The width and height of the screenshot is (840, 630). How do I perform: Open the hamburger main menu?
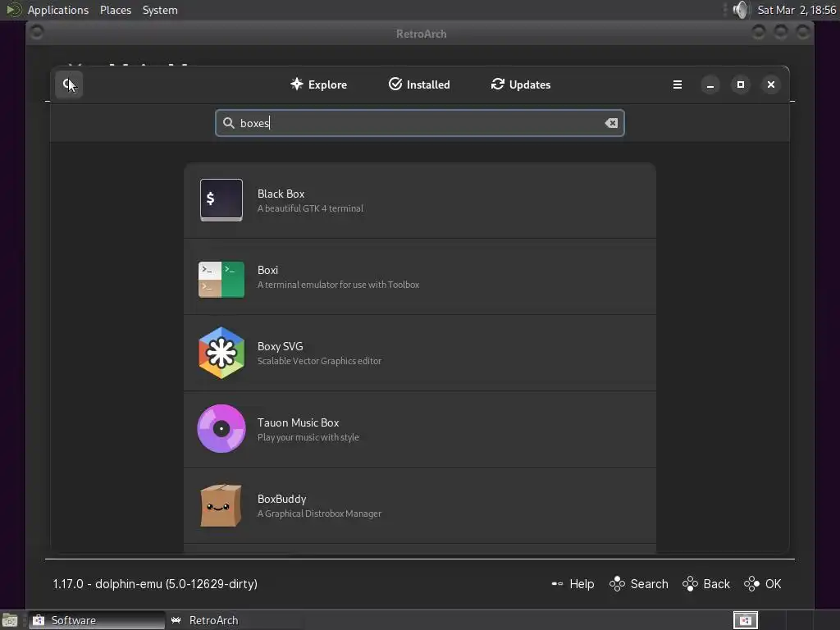click(x=677, y=84)
